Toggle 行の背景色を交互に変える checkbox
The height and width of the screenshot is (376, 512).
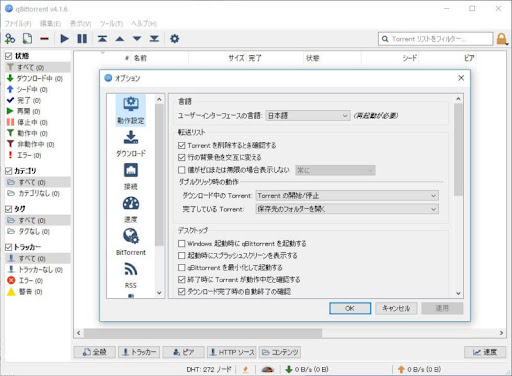click(x=182, y=157)
